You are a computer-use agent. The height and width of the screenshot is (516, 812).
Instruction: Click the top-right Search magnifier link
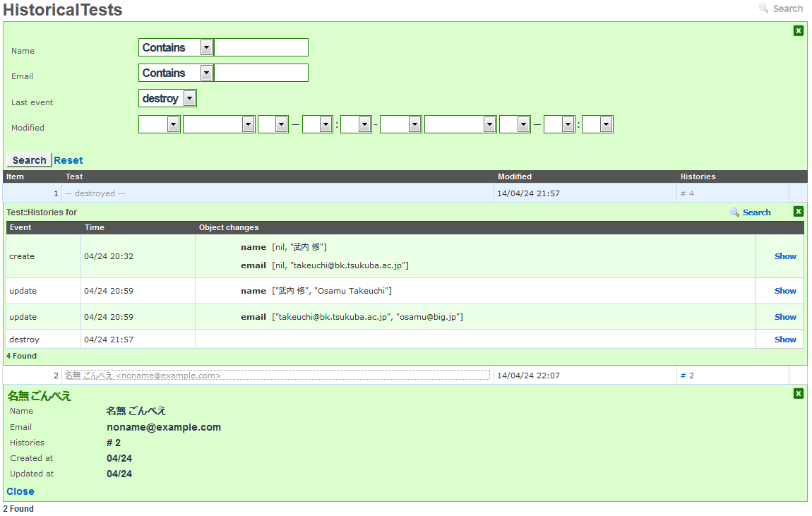point(781,8)
